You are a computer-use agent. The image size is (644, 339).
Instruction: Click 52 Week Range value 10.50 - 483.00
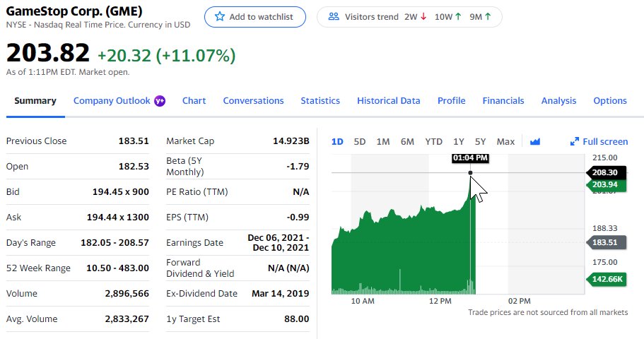[x=117, y=268]
